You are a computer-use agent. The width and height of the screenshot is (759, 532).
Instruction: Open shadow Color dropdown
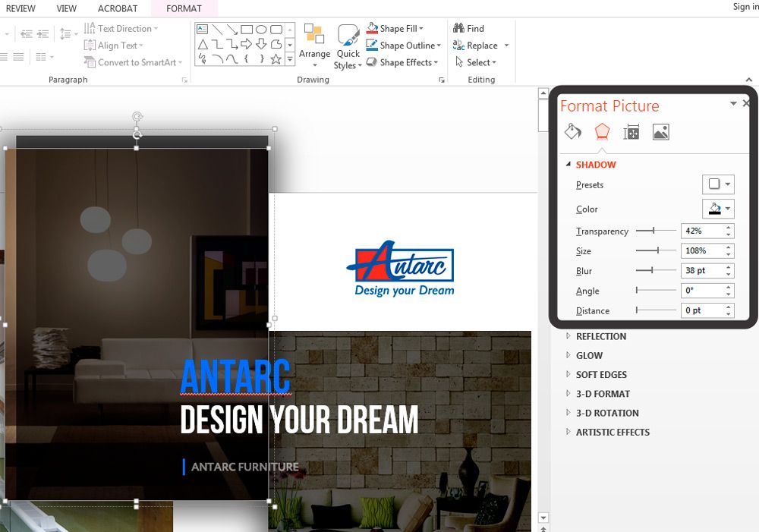point(718,209)
